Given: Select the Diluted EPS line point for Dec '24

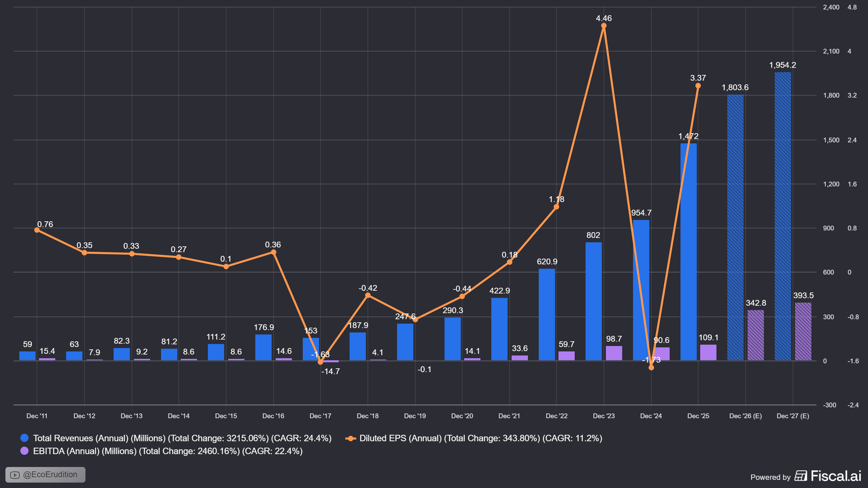Looking at the screenshot, I should pyautogui.click(x=651, y=368).
